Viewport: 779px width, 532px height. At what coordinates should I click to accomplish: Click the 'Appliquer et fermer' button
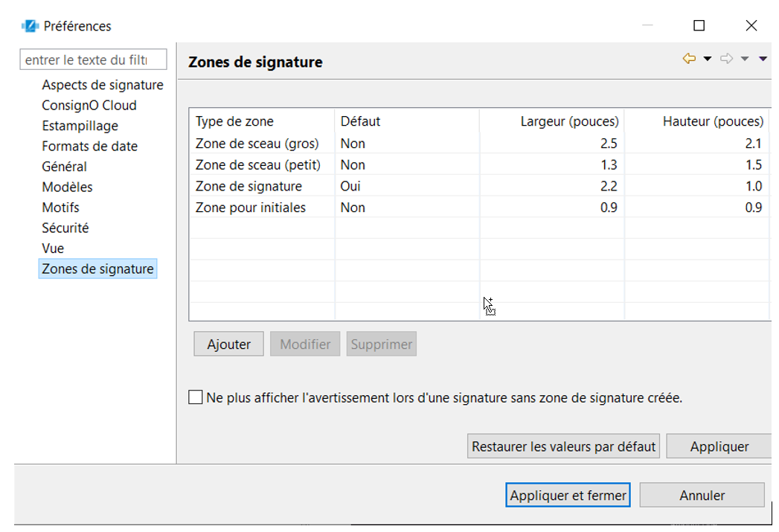(568, 495)
